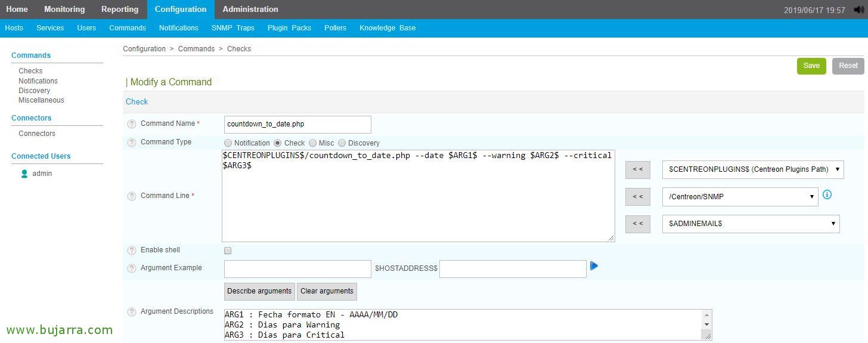
Task: Select the Misc command type
Action: tap(312, 143)
